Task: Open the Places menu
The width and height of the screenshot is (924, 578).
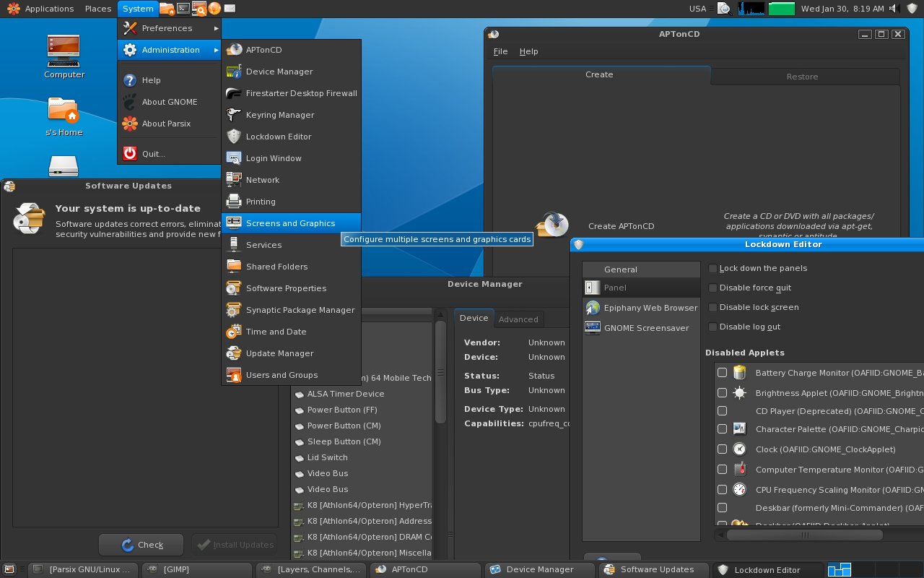Action: coord(97,9)
